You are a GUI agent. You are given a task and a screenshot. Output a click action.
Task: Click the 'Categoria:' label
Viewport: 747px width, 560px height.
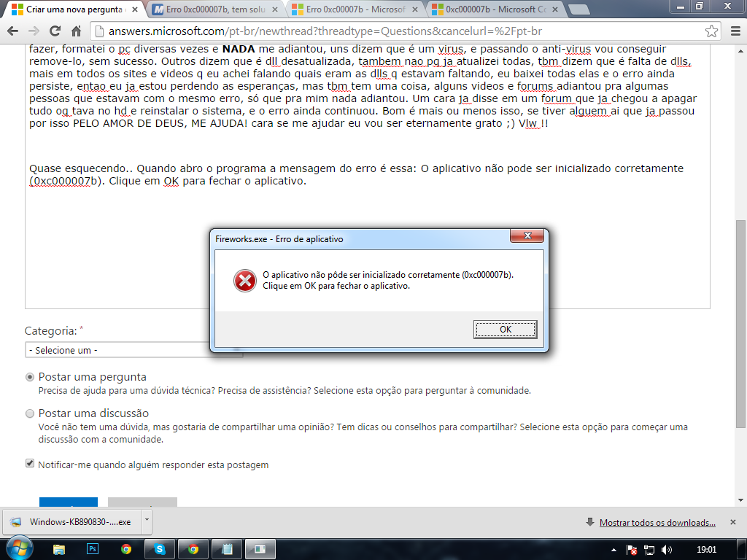pos(50,331)
